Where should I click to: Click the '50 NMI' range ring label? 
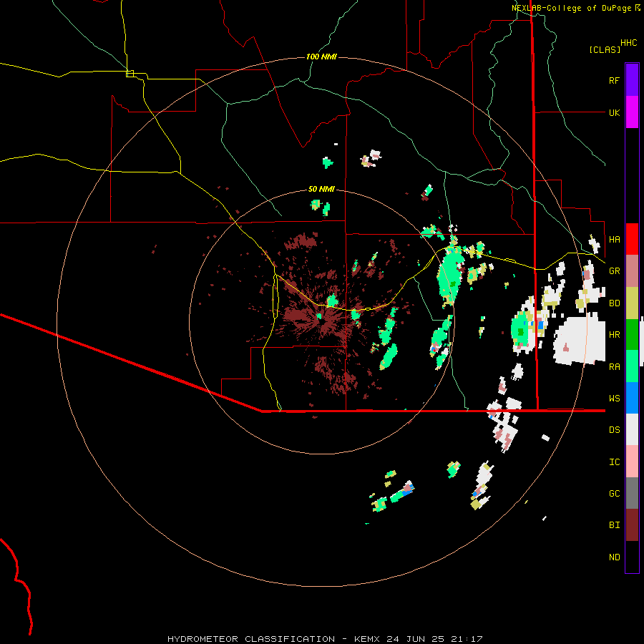click(321, 189)
